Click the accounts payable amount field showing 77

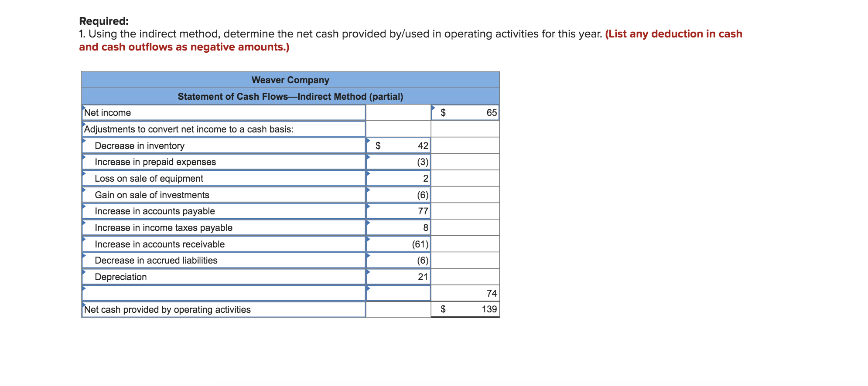click(398, 211)
